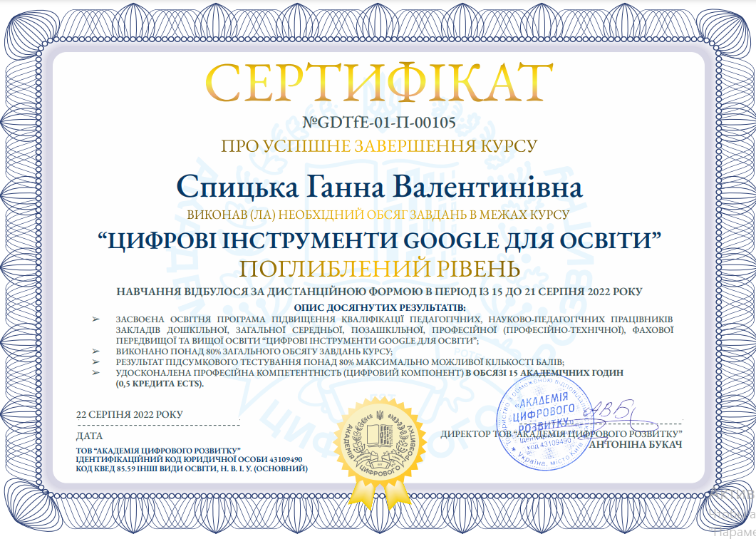
Task: Click course title ЦИФРОВІ ІНСТРУМЕНТИ GOOGLE ДЛЯ ОСВІТИ
Action: tap(379, 241)
